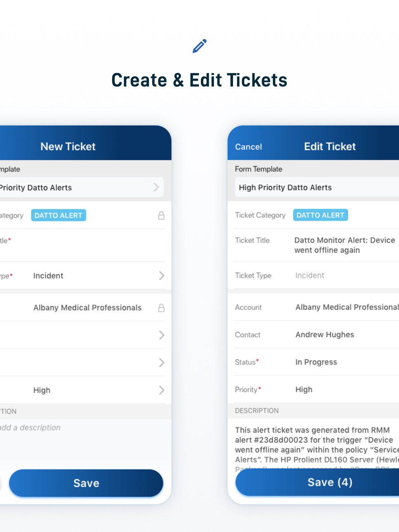The width and height of the screenshot is (399, 532).
Task: Select the DATTO ALERT tag in Edit Ticket
Action: [x=321, y=215]
